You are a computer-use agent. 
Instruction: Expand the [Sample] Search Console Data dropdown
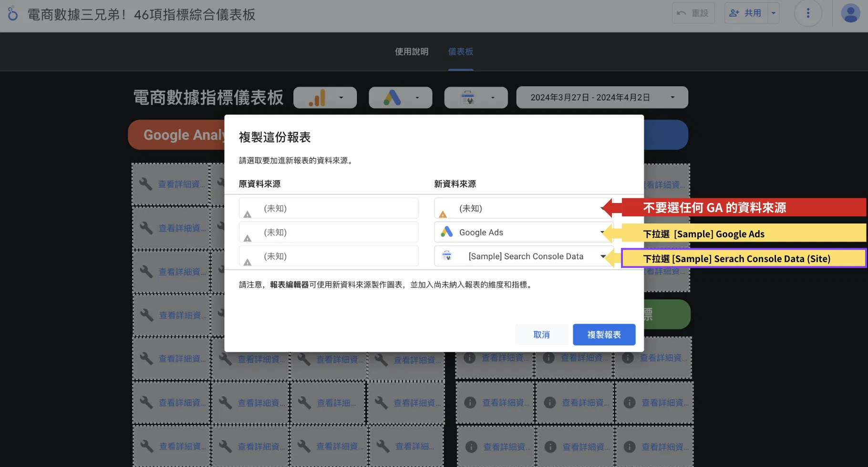[x=524, y=256]
